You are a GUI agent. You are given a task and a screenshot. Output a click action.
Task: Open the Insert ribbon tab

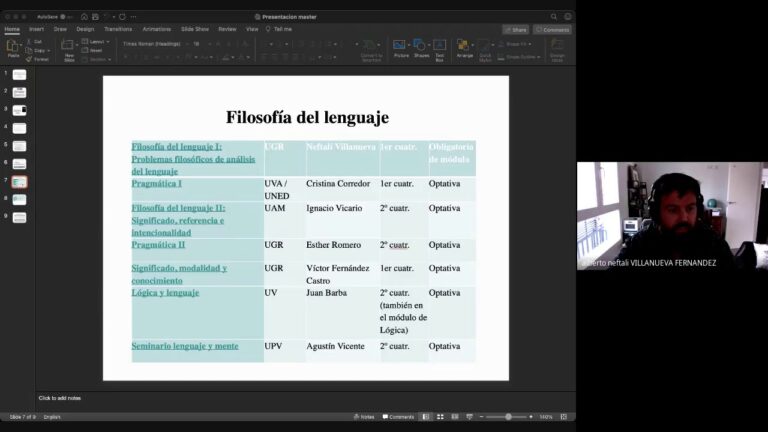click(x=36, y=29)
